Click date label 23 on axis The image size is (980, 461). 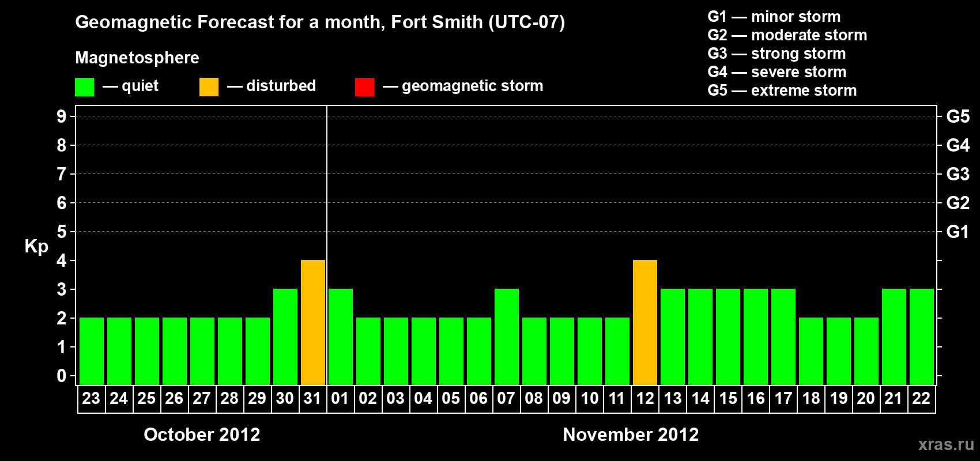click(x=91, y=399)
